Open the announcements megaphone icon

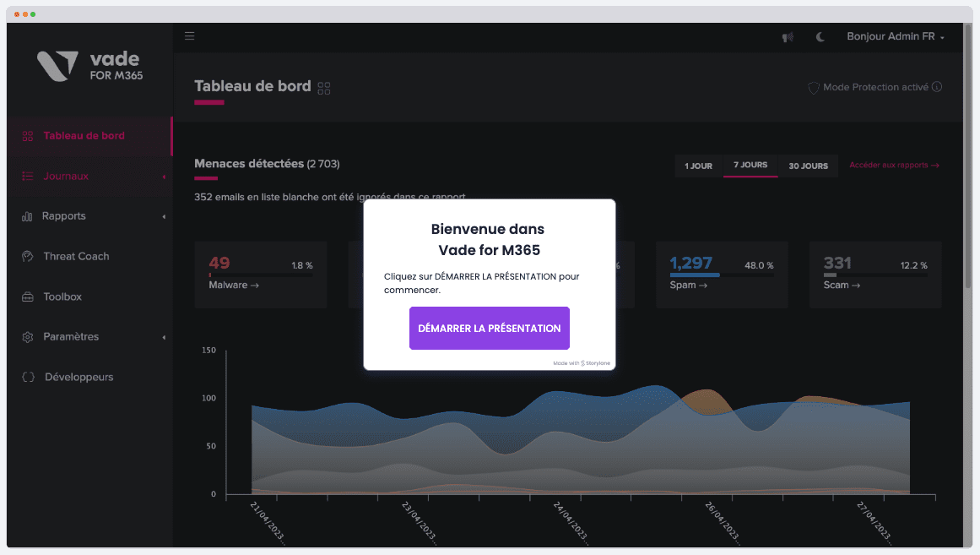pyautogui.click(x=788, y=37)
